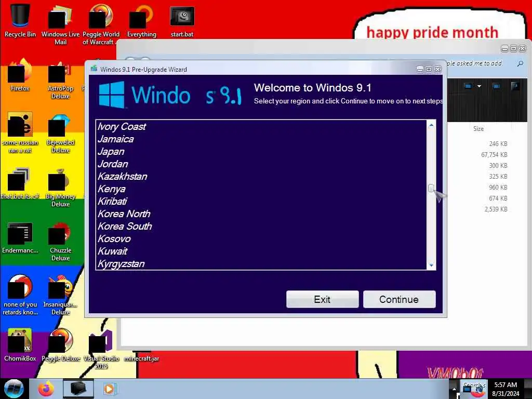Open the Recycle Bin desktop icon
This screenshot has height=399, width=532.
tap(20, 20)
